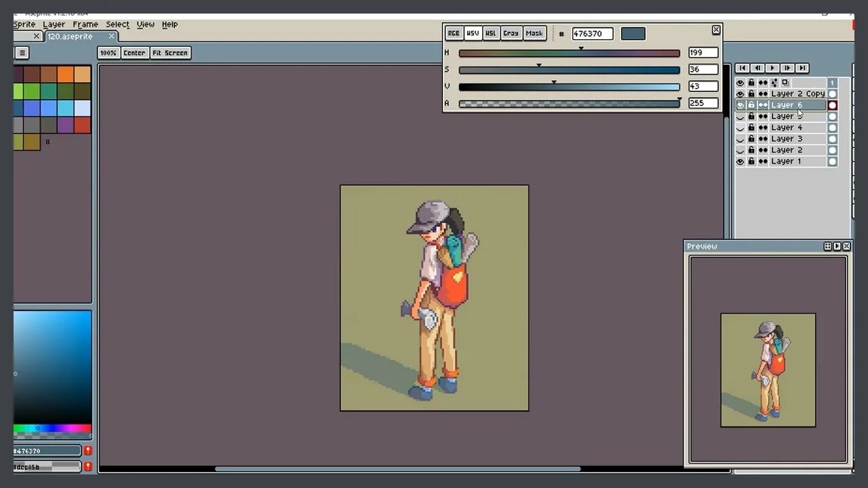
Task: Open the Layer menu
Action: pyautogui.click(x=54, y=24)
